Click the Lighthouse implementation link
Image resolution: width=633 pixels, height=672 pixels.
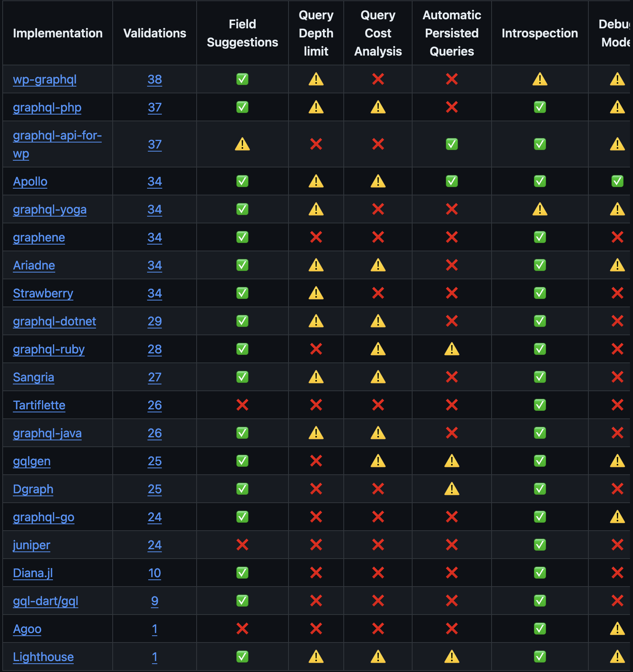43,657
